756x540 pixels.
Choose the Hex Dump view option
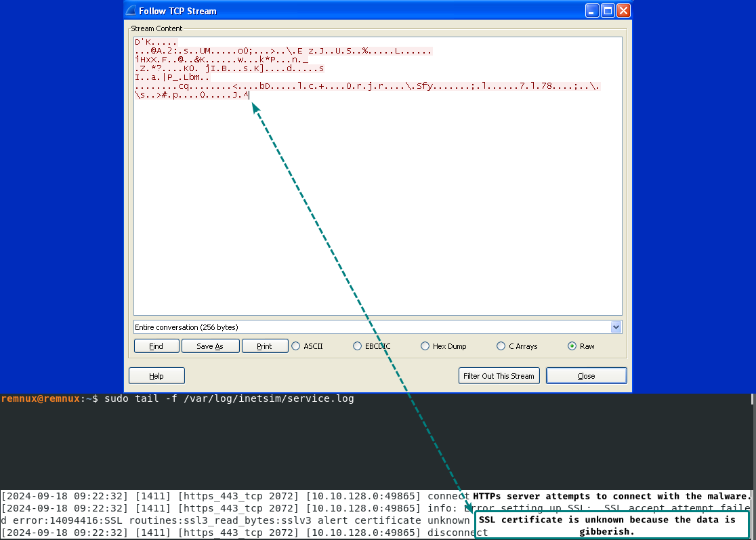[x=425, y=346]
